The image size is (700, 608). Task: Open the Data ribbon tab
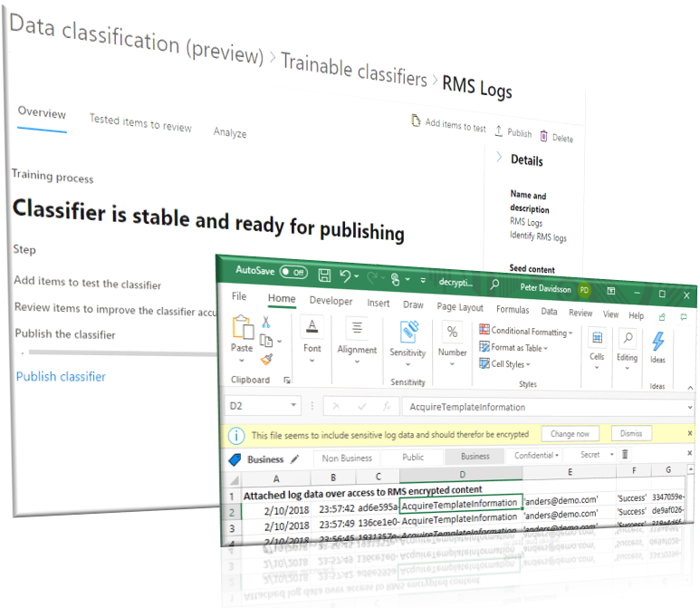pyautogui.click(x=549, y=312)
